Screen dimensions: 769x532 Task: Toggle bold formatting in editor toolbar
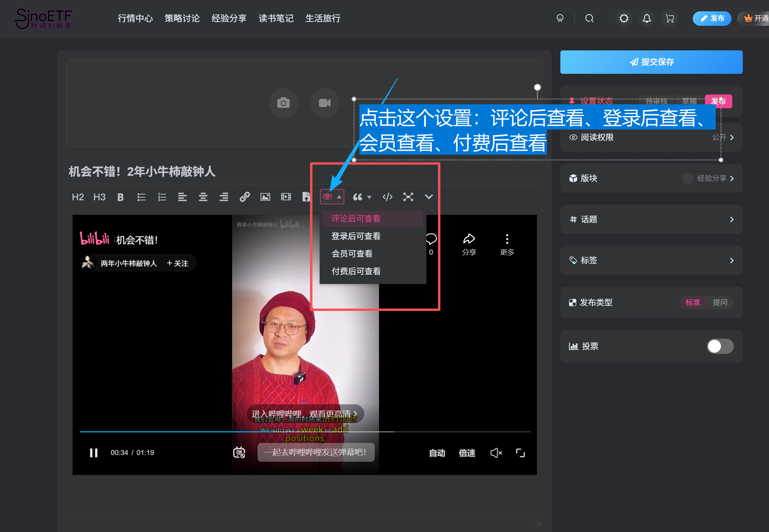pos(120,197)
